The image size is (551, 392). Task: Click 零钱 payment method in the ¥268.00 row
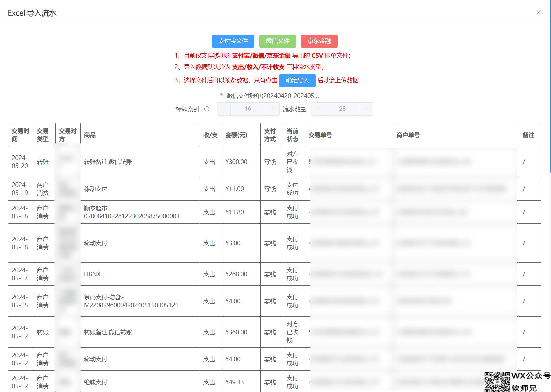pyautogui.click(x=271, y=274)
